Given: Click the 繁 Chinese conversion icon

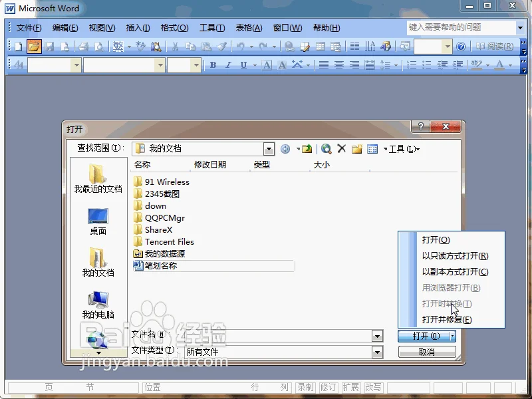Looking at the screenshot, I should tap(118, 46).
